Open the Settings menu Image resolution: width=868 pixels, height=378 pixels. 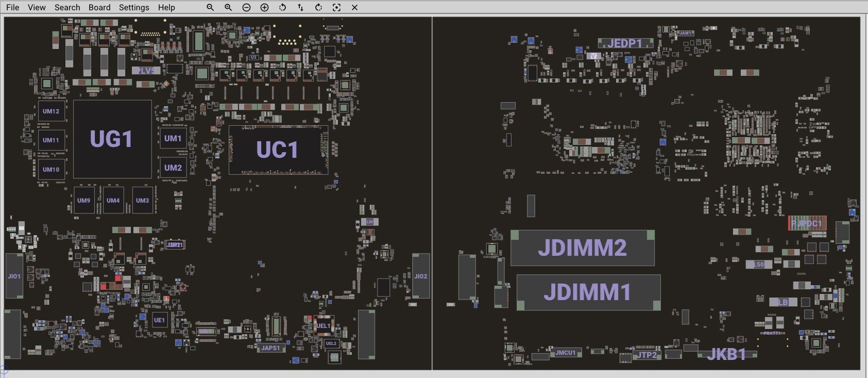click(134, 7)
